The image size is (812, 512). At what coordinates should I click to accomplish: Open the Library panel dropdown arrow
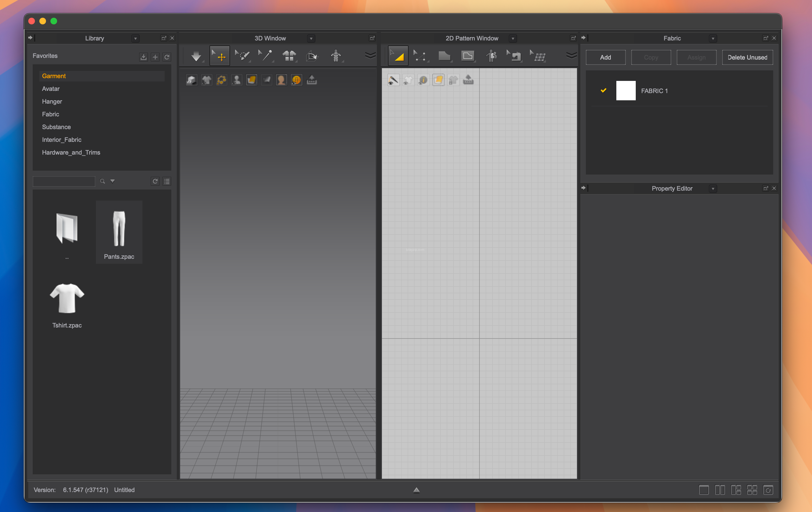pyautogui.click(x=136, y=39)
